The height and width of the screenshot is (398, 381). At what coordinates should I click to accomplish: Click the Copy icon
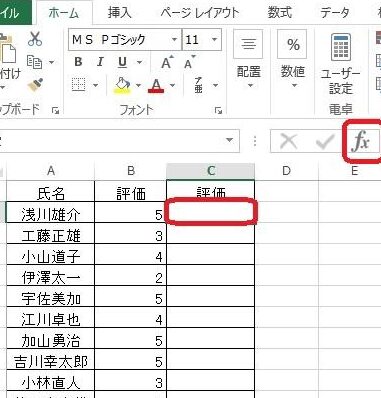coord(35,62)
